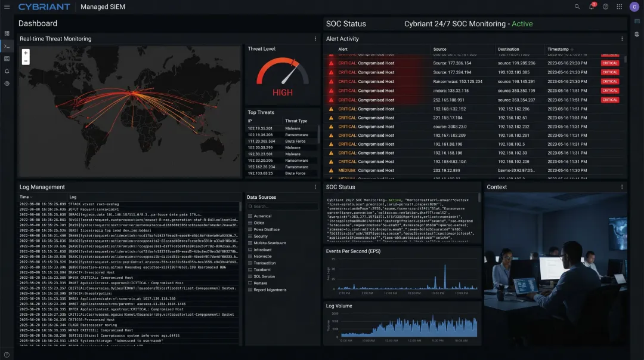
Task: Click warning icon for Source: 177.386.154 alert
Action: [x=331, y=63]
